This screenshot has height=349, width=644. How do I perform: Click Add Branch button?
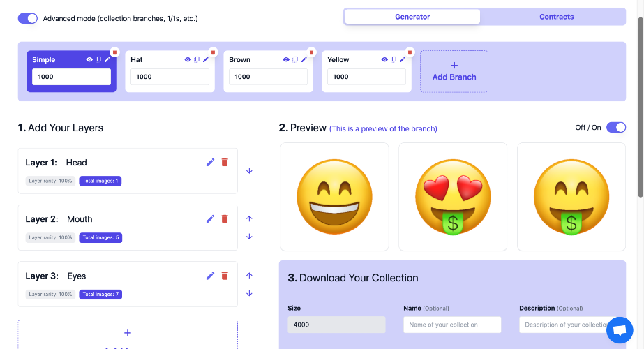(x=454, y=71)
